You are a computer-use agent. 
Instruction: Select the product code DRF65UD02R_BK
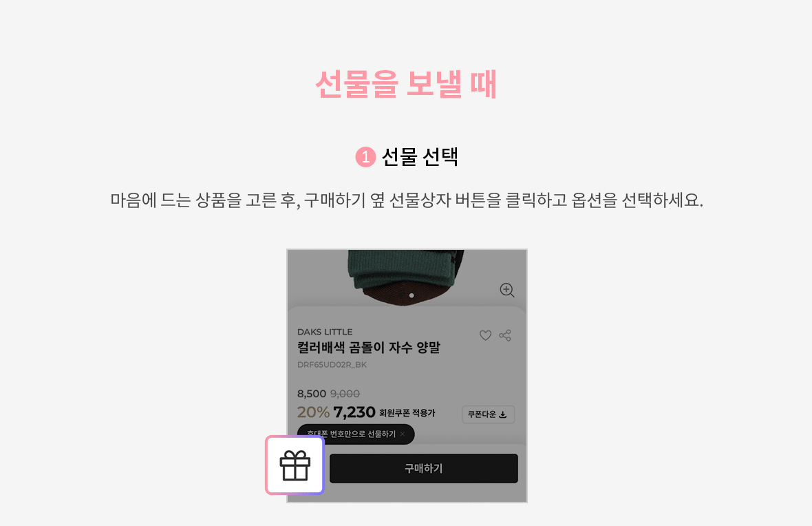(332, 365)
